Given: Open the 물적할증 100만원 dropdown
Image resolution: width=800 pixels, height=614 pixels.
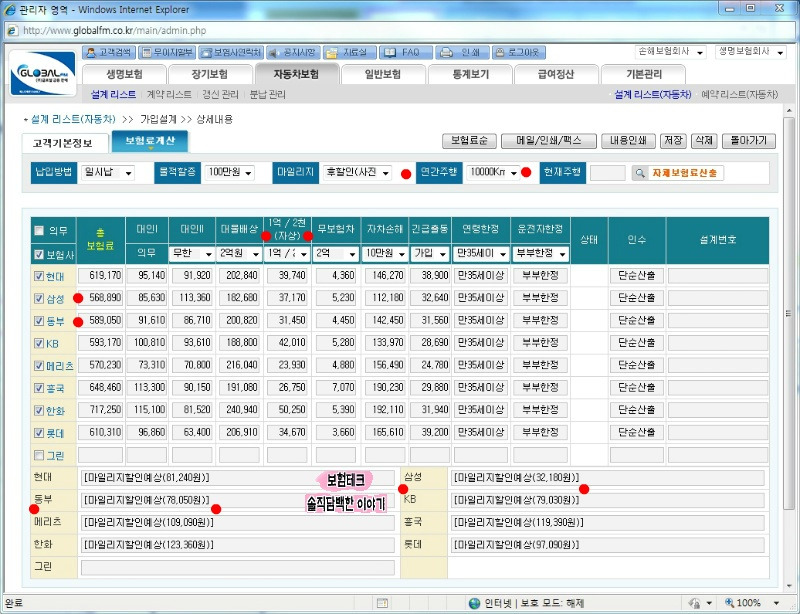Looking at the screenshot, I should tap(229, 173).
